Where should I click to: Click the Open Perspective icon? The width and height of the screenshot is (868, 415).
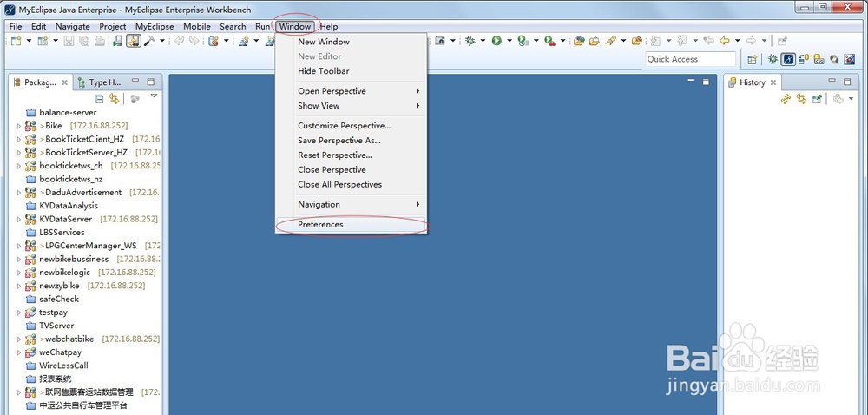pyautogui.click(x=752, y=60)
